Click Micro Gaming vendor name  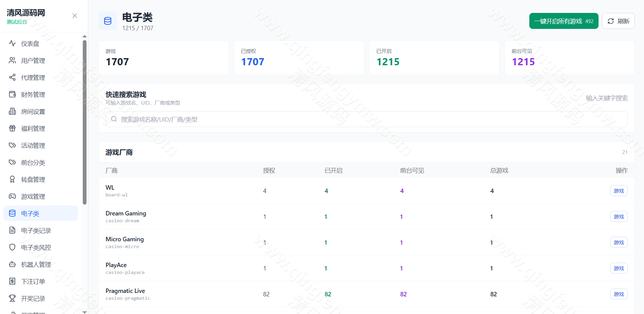(125, 239)
